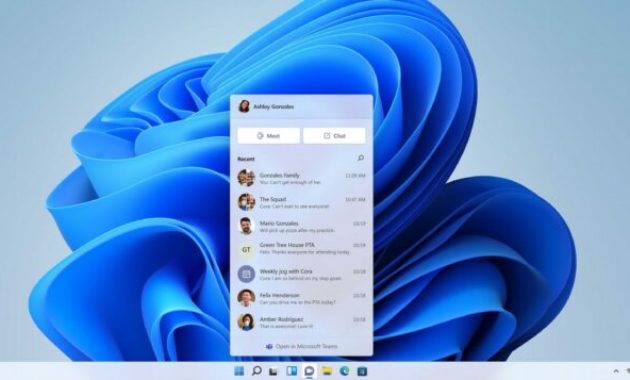Open the Weekly jog calendar icon

[246, 274]
